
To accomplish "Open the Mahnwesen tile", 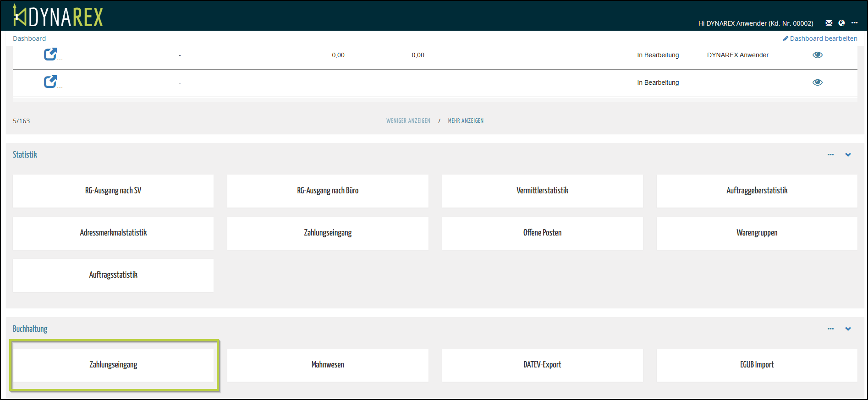I will pyautogui.click(x=328, y=365).
